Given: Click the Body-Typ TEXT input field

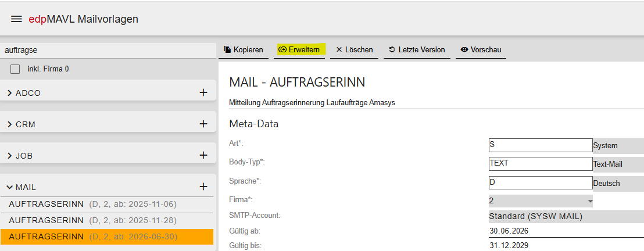Looking at the screenshot, I should (541, 163).
